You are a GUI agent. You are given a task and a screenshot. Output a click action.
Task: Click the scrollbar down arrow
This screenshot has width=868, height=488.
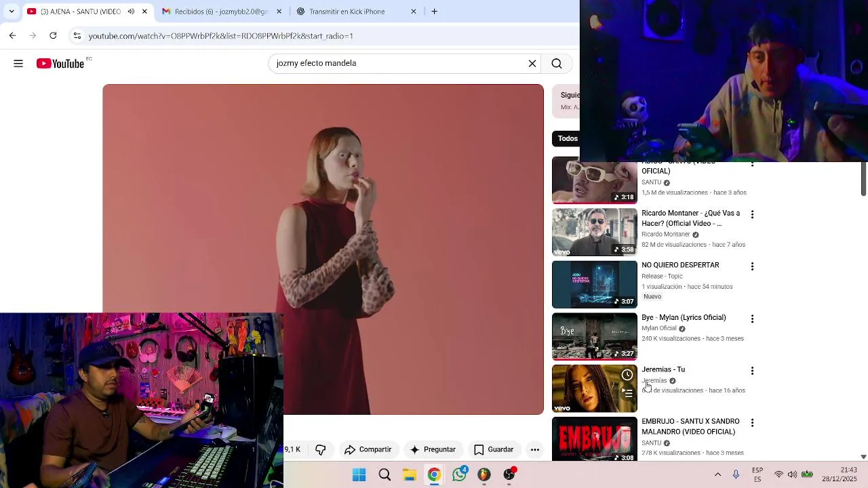click(x=863, y=457)
